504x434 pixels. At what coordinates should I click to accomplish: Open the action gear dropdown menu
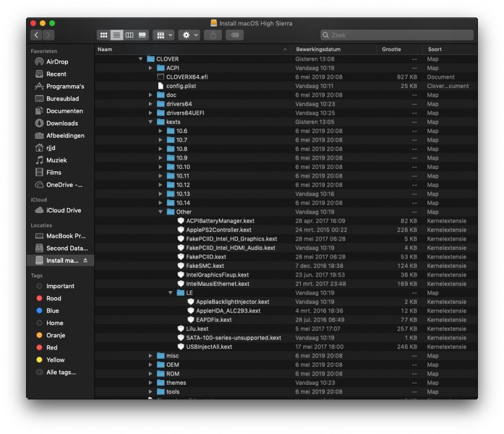(189, 35)
